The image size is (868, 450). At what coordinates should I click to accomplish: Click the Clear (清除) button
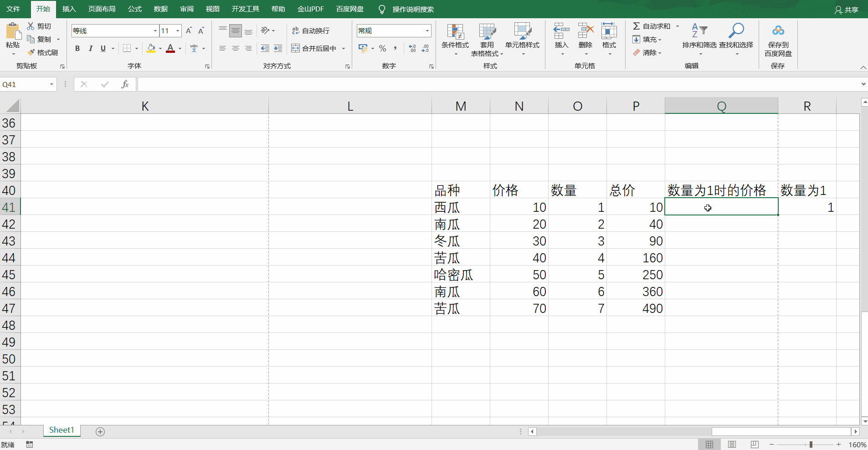pos(646,52)
